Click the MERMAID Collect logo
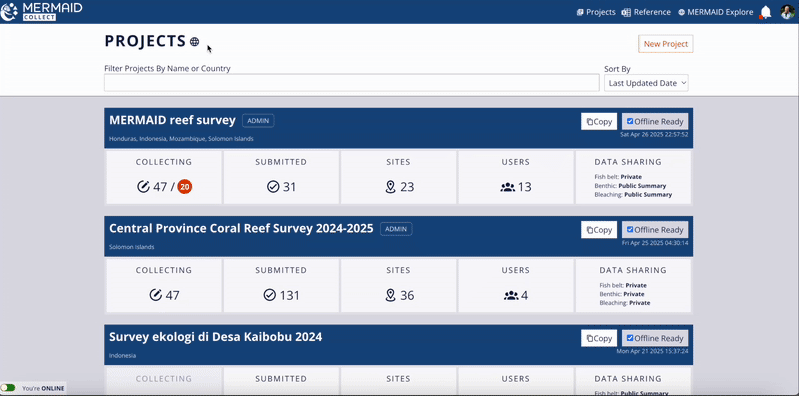The image size is (799, 396). tap(41, 11)
